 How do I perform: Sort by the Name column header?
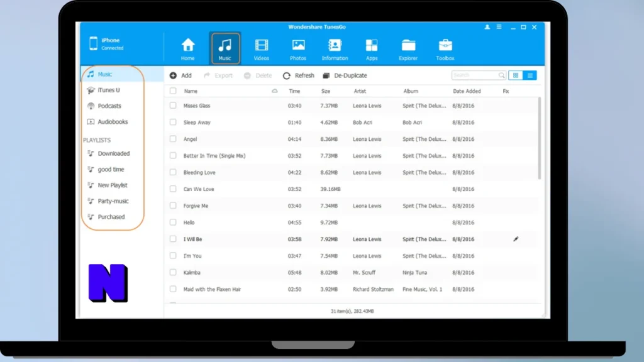191,91
